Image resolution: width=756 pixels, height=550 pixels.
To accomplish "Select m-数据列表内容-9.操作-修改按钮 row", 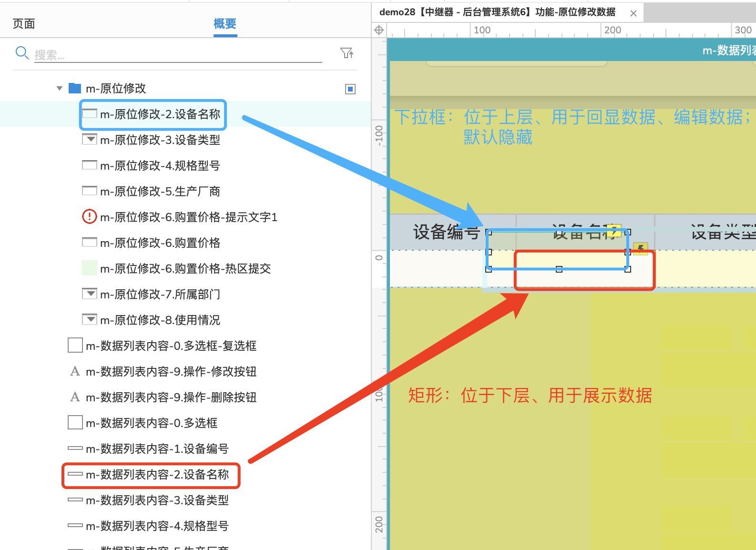I will (186, 372).
